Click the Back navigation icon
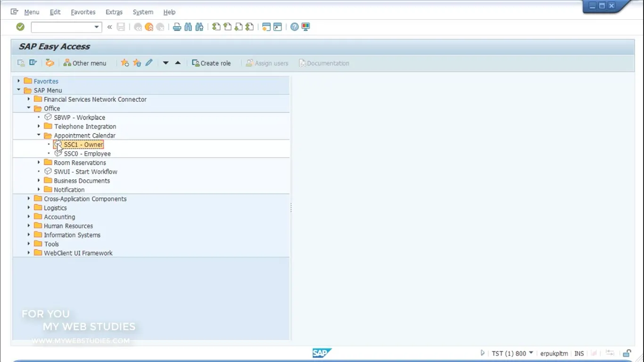Screen dimensions: 644x362 (x=138, y=27)
